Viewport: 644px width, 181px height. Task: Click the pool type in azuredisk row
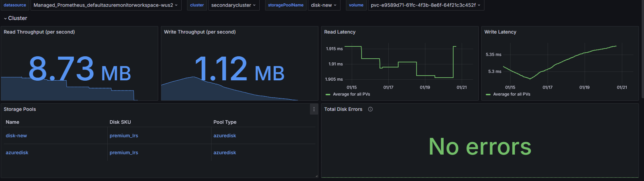225,153
